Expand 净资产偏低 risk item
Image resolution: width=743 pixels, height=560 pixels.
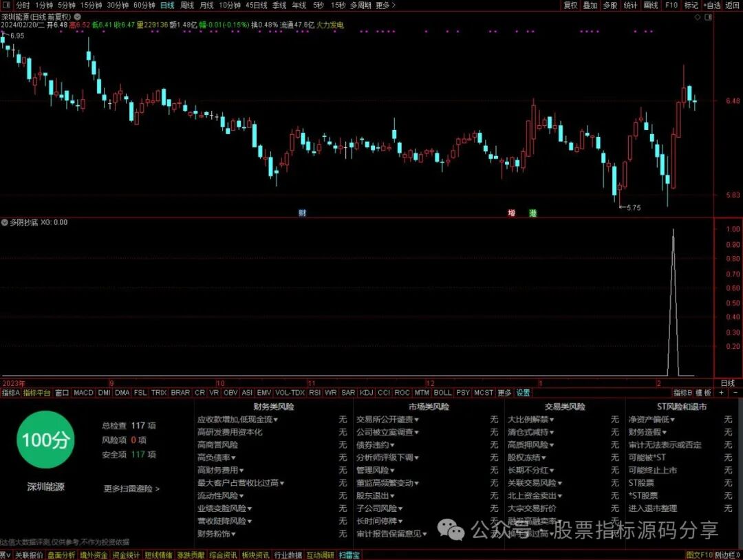652,419
